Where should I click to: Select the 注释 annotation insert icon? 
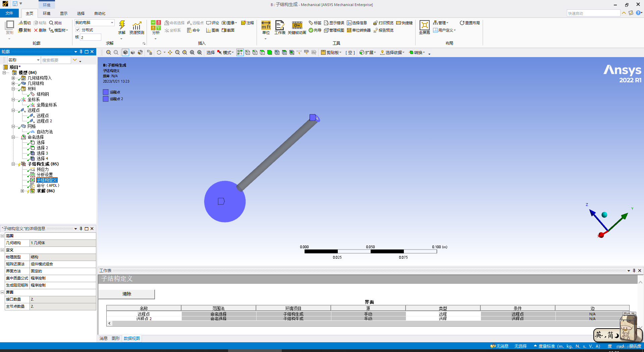[x=248, y=23]
